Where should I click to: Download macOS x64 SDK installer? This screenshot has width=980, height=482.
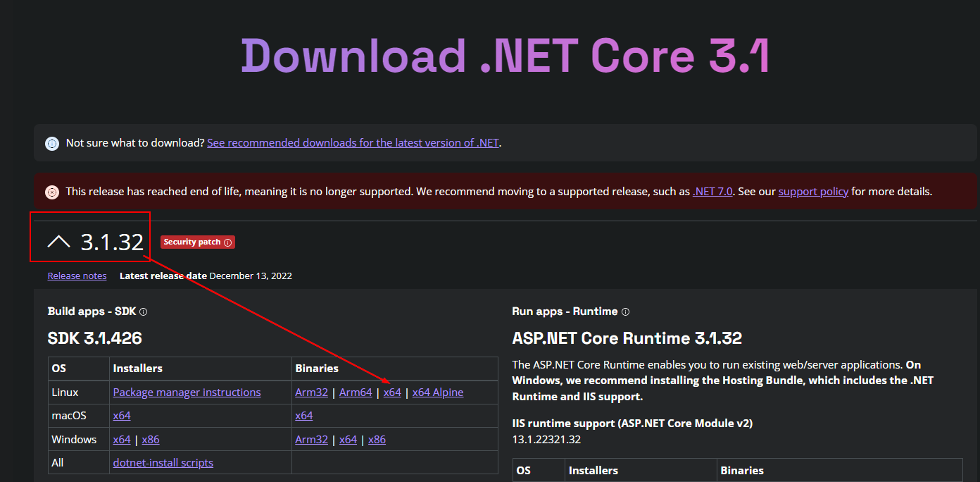(x=122, y=415)
